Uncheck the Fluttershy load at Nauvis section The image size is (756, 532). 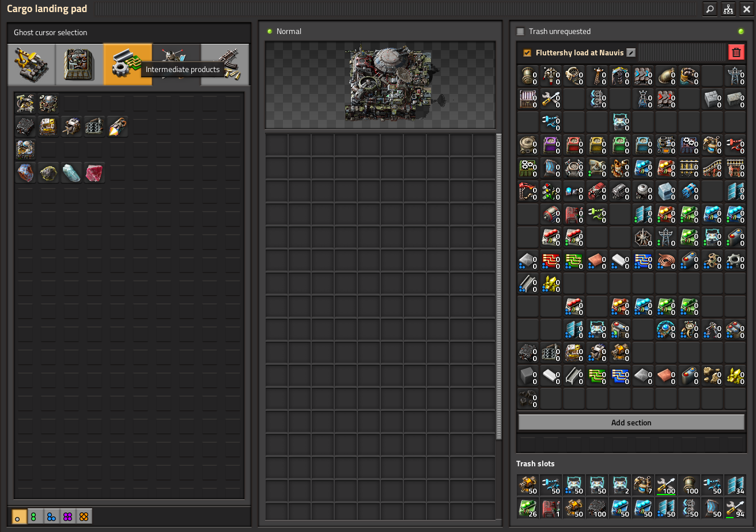[527, 53]
